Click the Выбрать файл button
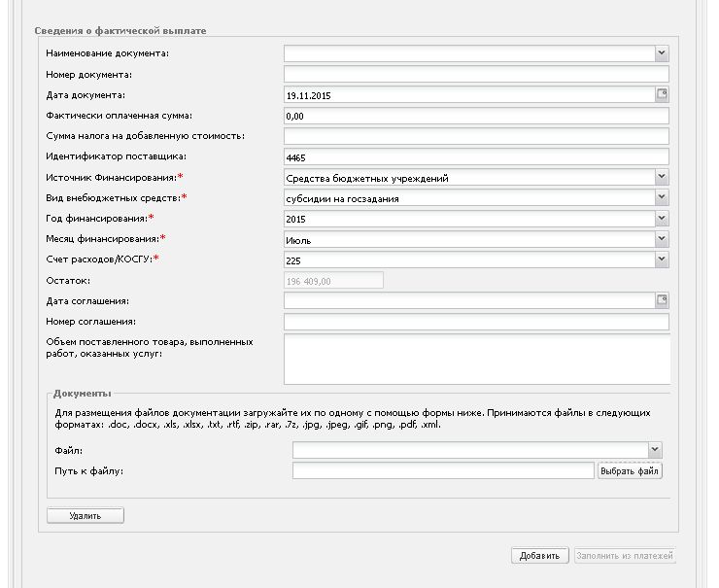 [630, 471]
